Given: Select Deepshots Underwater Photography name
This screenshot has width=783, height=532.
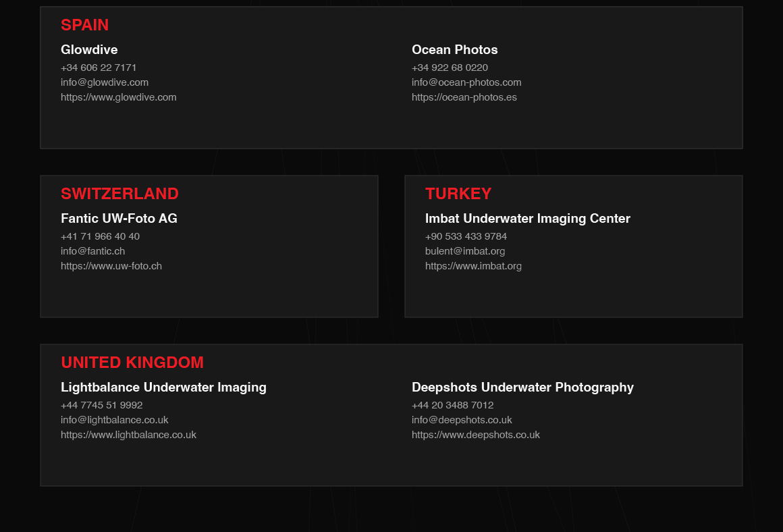Looking at the screenshot, I should tap(522, 387).
